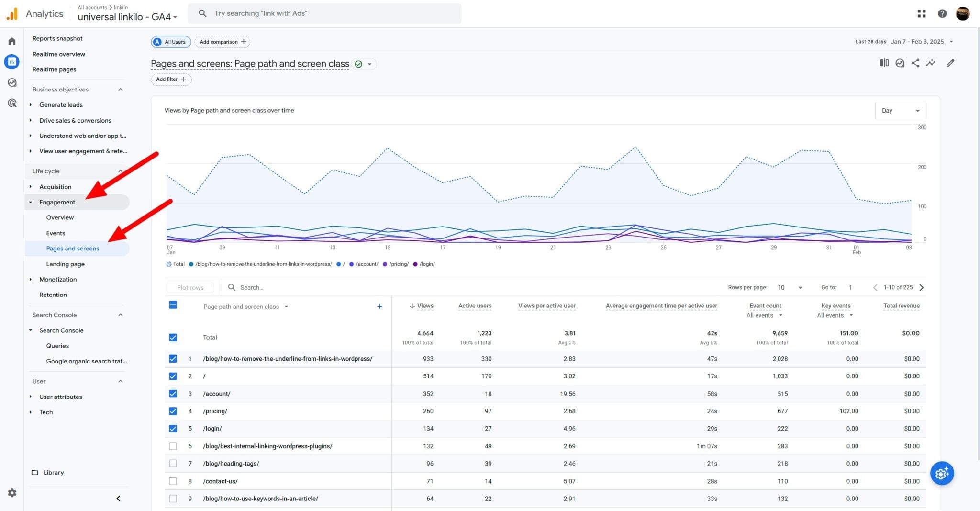Open the Day time granularity dropdown

pyautogui.click(x=900, y=110)
